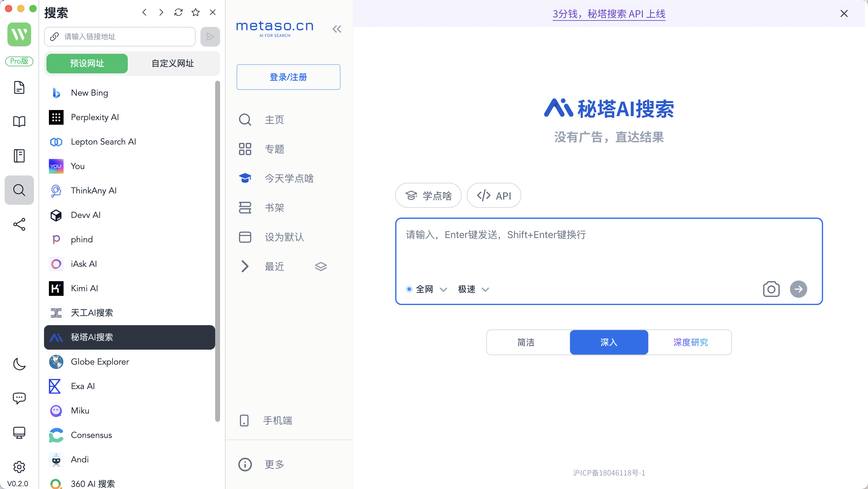Select Globe Explorer in the list
Viewport: 868px width, 489px height.
[x=129, y=362]
